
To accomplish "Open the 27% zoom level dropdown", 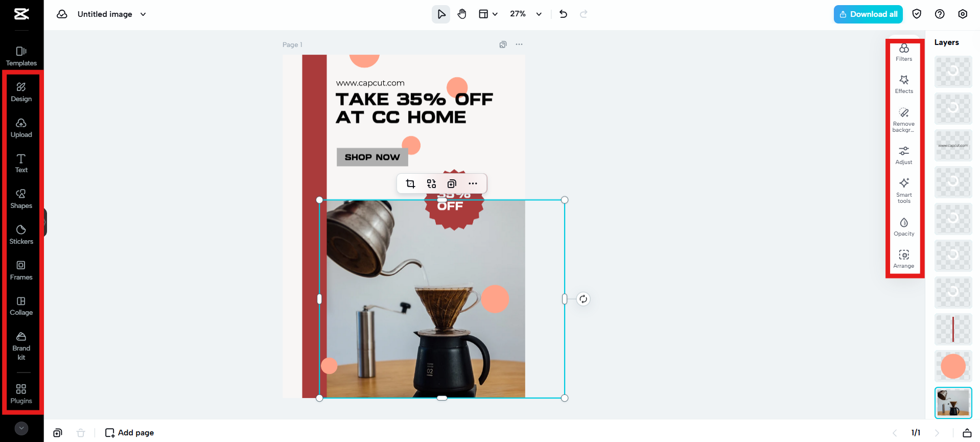I will [x=526, y=14].
